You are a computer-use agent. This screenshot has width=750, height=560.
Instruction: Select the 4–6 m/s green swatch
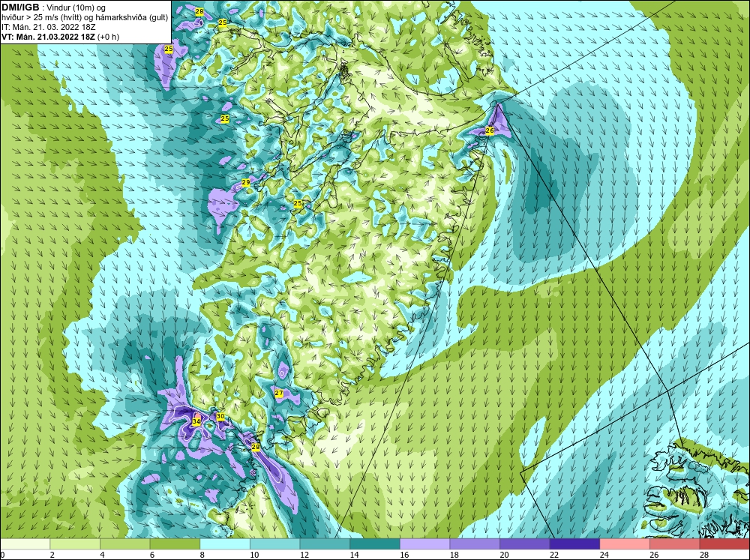pos(124,544)
